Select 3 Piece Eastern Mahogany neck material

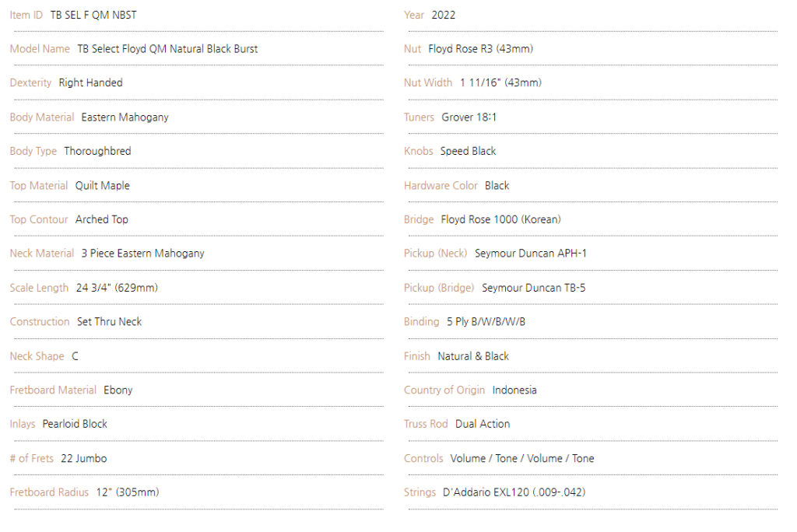point(143,254)
